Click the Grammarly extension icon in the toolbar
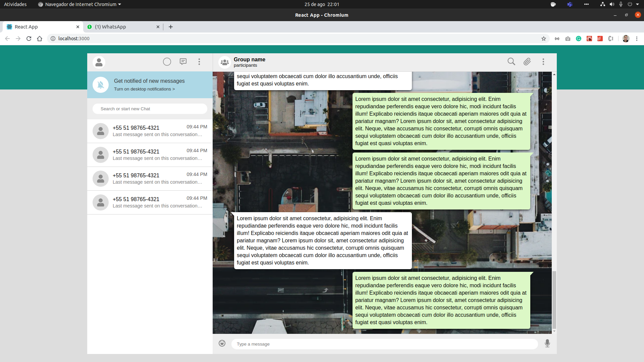644x362 pixels. coord(579,39)
